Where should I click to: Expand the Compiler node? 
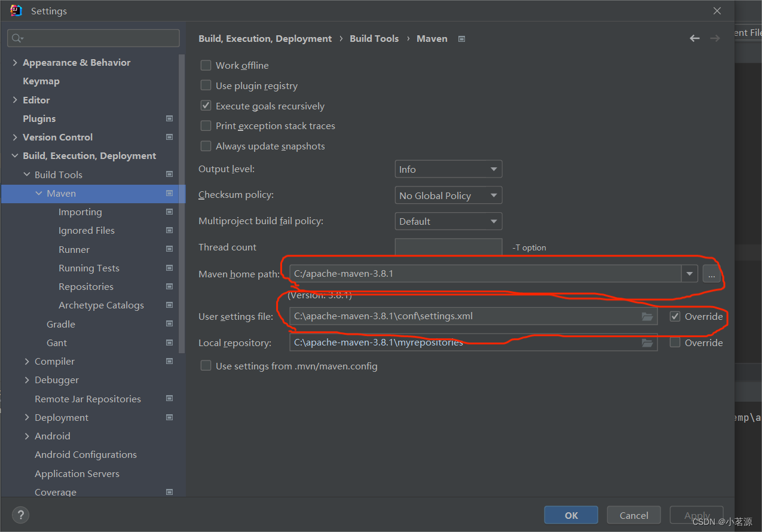tap(27, 361)
